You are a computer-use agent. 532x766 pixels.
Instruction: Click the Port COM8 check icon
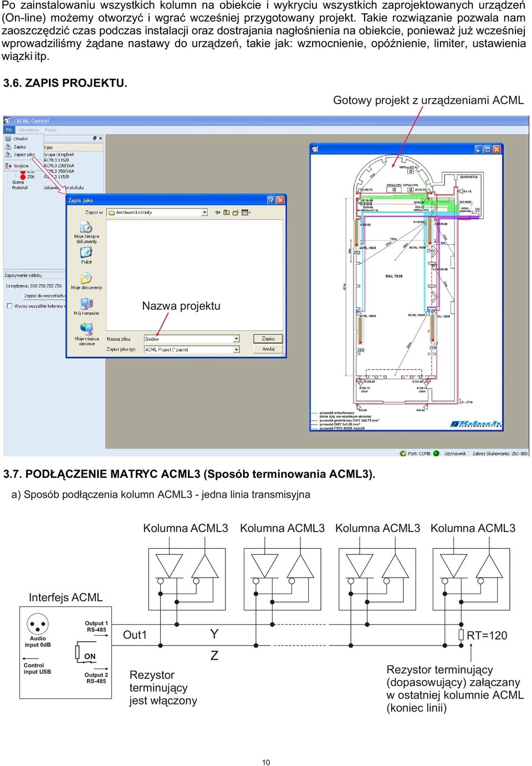point(403,453)
